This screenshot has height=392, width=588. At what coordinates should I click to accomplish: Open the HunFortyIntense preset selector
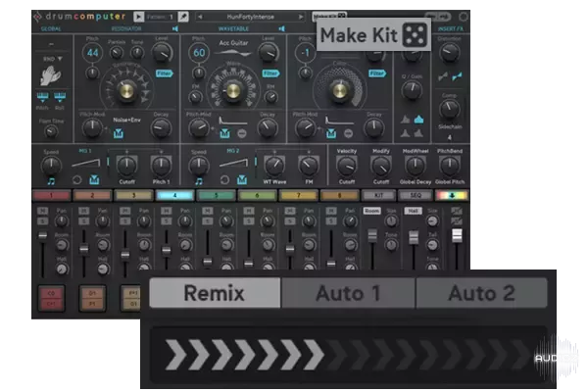coord(251,17)
